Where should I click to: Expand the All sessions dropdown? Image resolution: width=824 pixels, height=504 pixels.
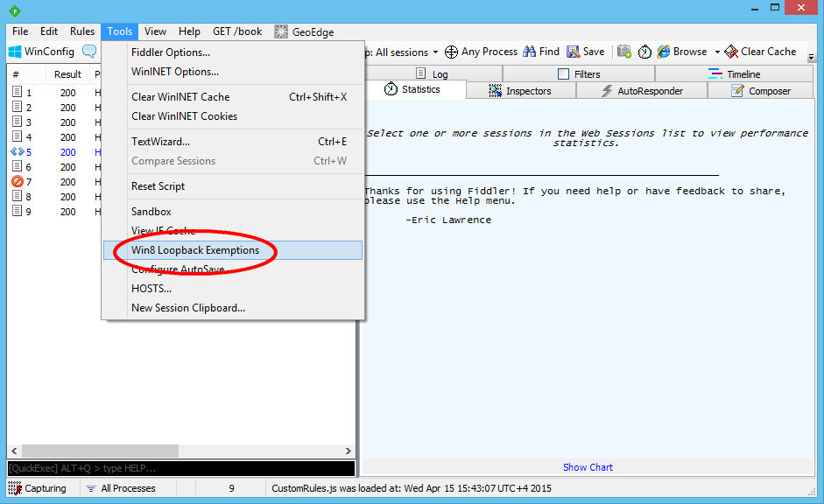click(435, 52)
